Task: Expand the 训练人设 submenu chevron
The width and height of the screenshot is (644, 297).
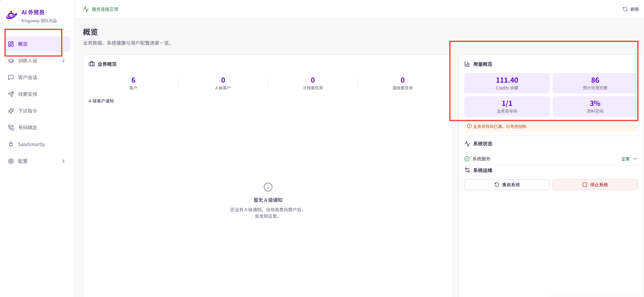Action: point(63,61)
